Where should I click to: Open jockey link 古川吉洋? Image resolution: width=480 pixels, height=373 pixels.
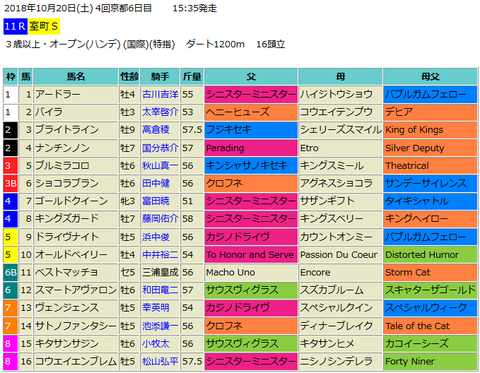(160, 95)
